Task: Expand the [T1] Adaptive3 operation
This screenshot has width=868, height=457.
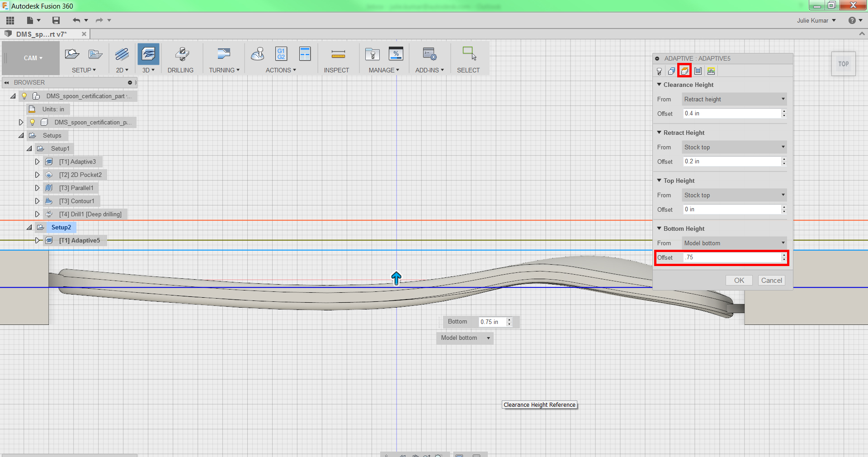Action: point(37,162)
